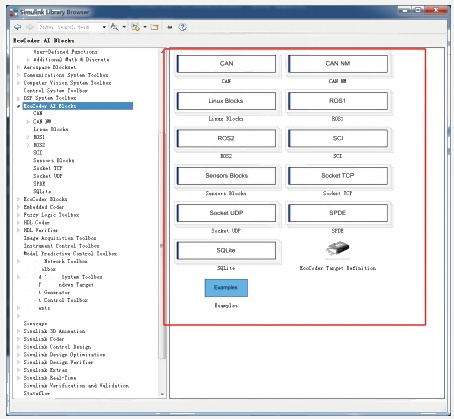
Task: Collapse the EcoCoder AI Blocks tree node
Action: [18, 106]
